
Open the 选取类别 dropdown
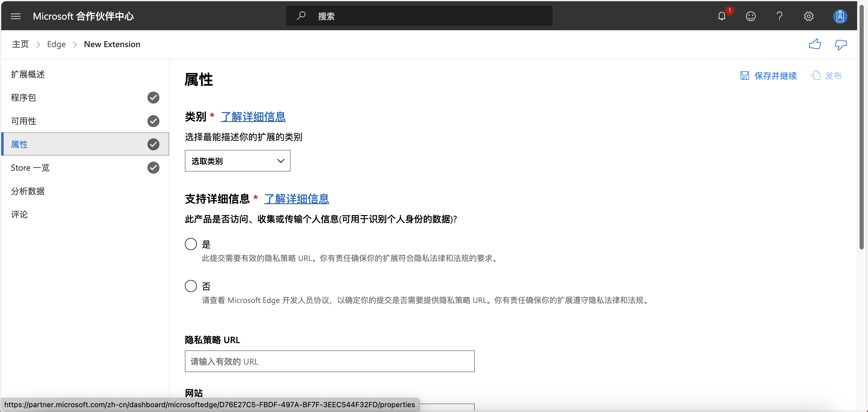tap(237, 161)
